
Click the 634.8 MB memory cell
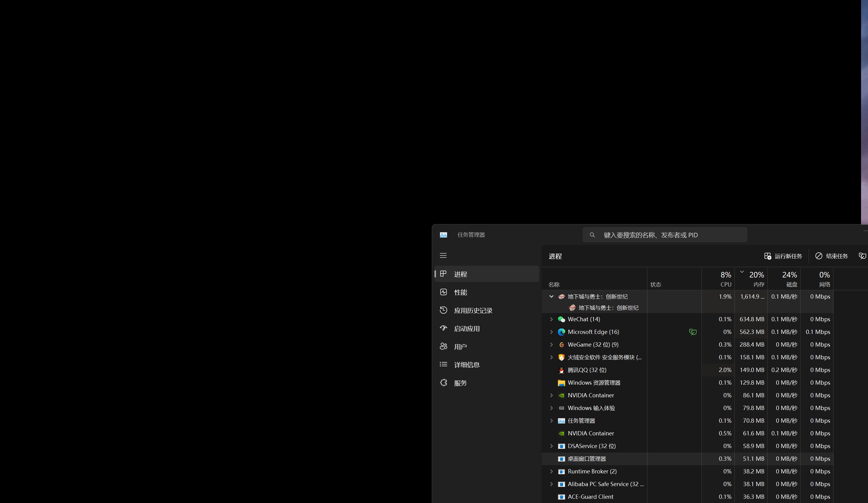(751, 319)
